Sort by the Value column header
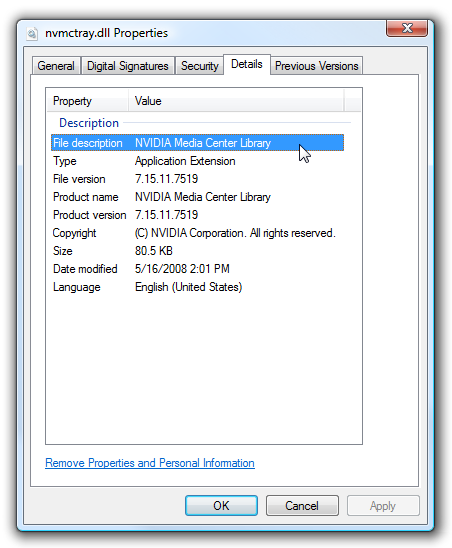Image resolution: width=452 pixels, height=548 pixels. point(236,101)
